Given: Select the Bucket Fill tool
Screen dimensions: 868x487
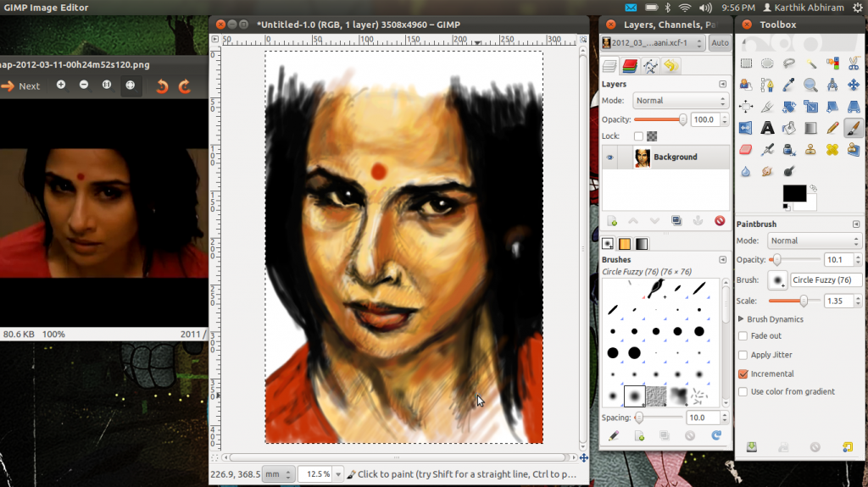Looking at the screenshot, I should (789, 129).
